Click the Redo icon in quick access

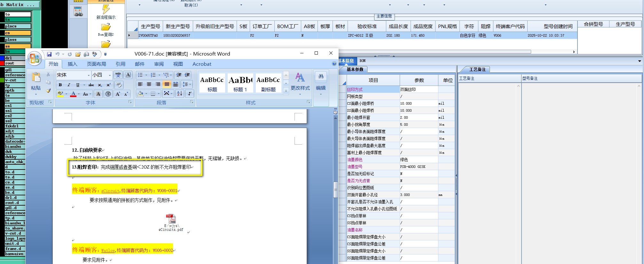click(x=70, y=54)
